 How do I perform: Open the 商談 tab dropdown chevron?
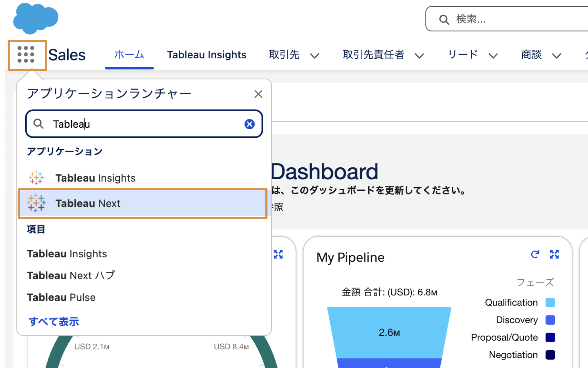[x=556, y=55]
